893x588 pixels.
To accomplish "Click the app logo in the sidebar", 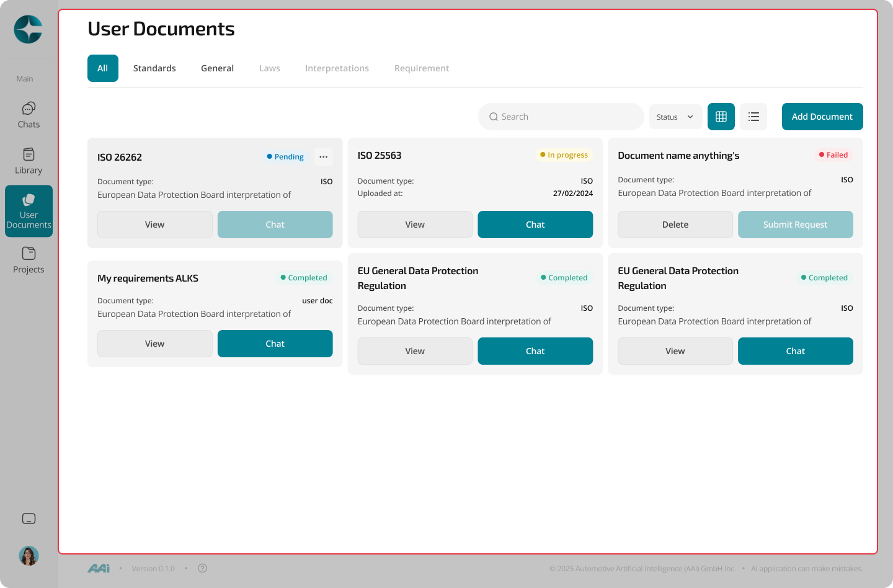I will pyautogui.click(x=28, y=29).
